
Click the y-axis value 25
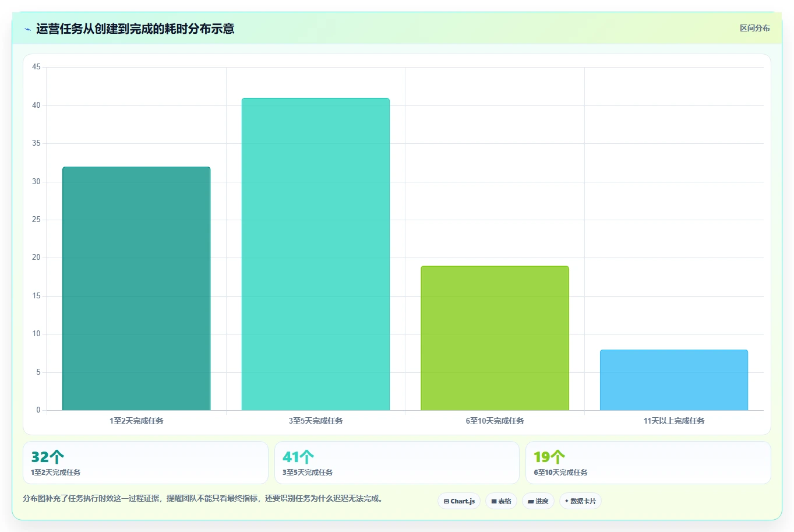(36, 220)
